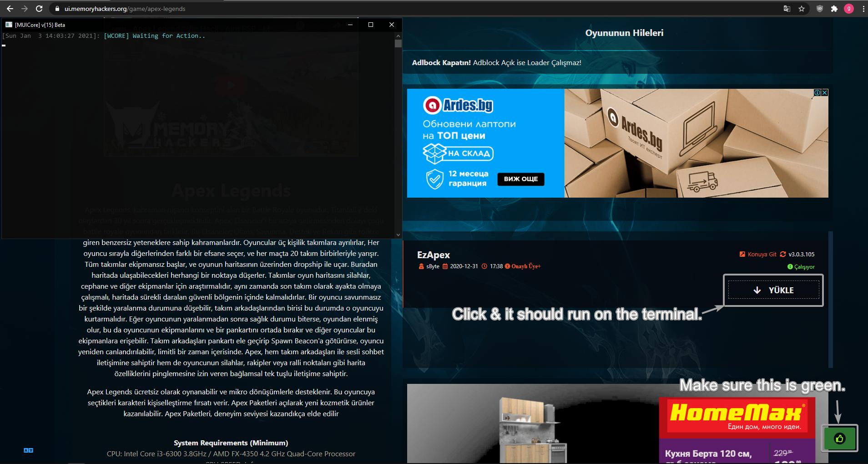
Task: Reload the page with the refresh icon
Action: 39,9
